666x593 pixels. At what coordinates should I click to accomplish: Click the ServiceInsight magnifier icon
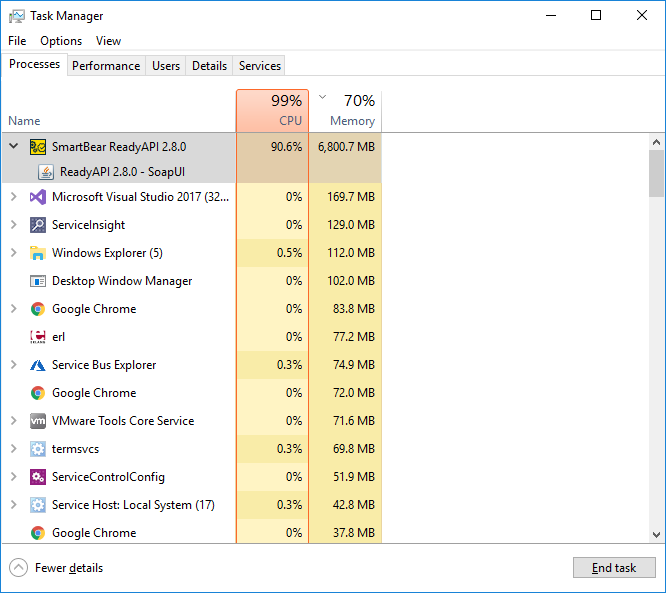[38, 225]
